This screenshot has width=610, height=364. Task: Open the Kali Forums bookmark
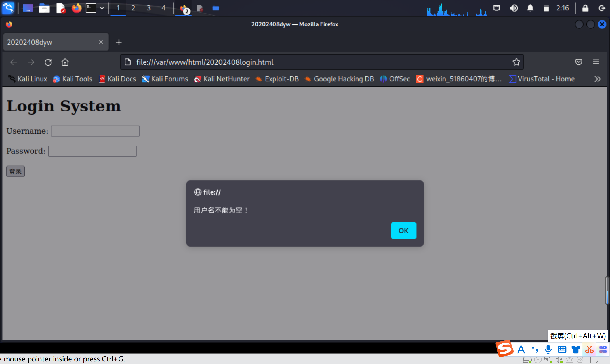(165, 79)
